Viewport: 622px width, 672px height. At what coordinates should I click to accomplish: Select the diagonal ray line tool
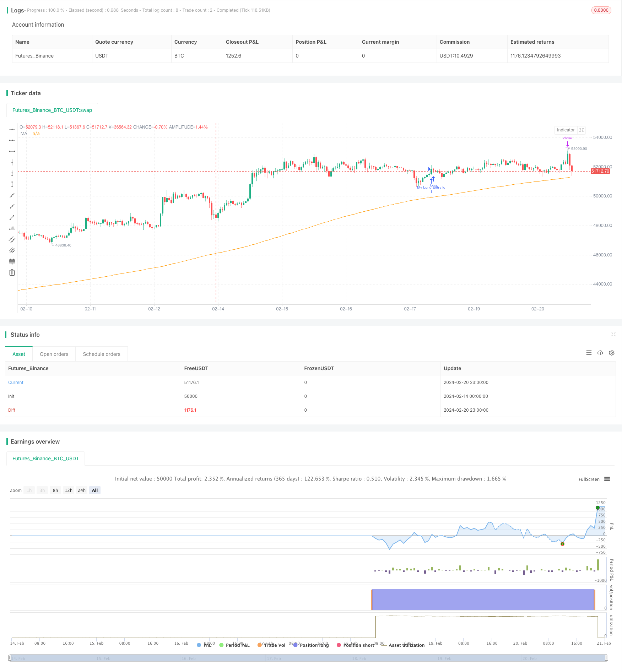click(x=12, y=206)
